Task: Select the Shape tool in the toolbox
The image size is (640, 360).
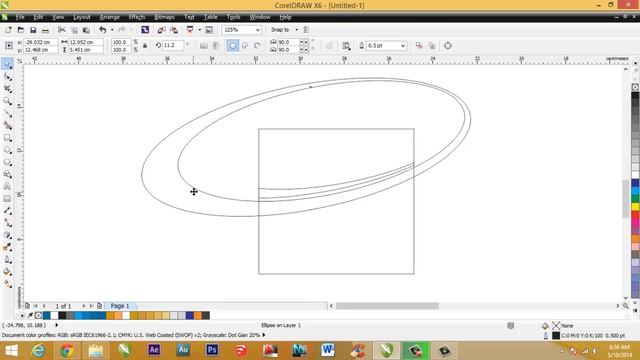Action: pos(7,77)
